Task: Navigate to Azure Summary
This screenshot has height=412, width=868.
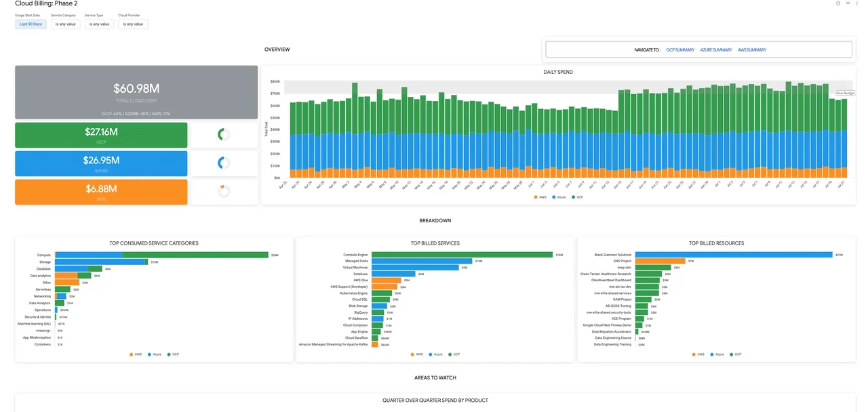Action: pos(716,50)
